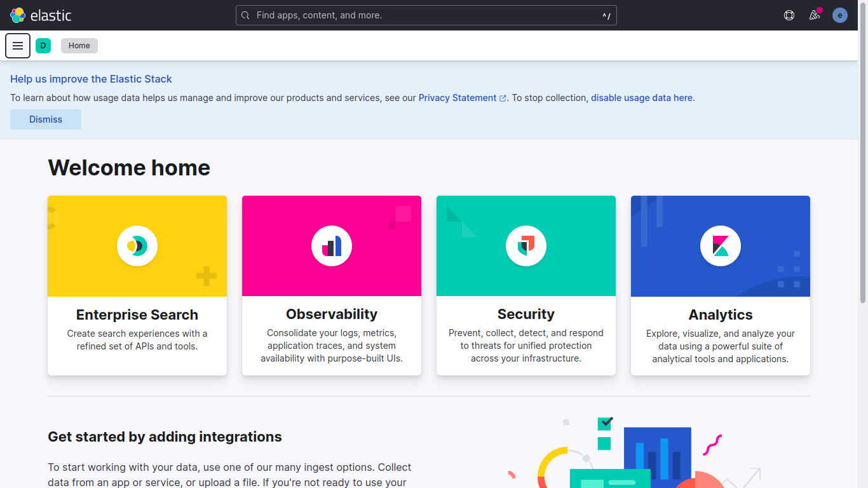Click the Enterprise Search description text

[x=137, y=340]
